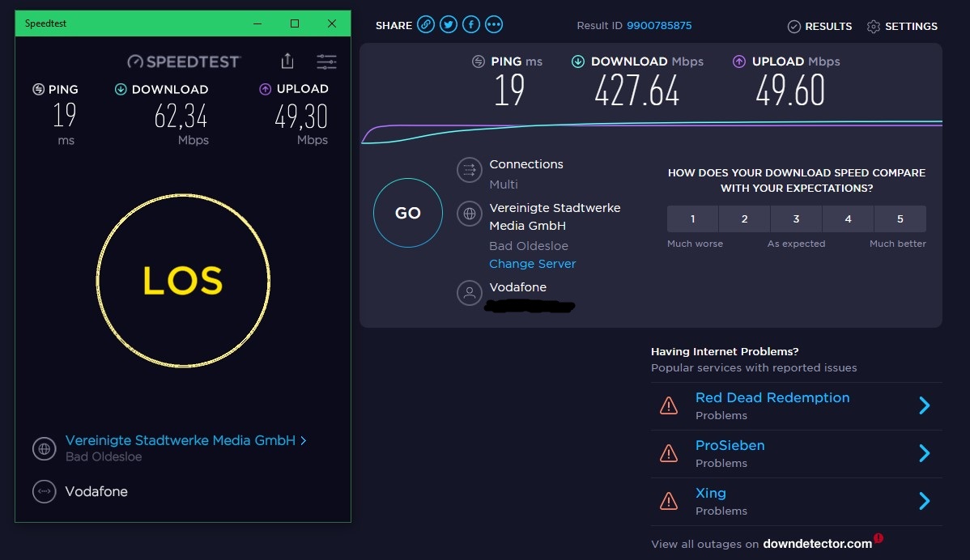Viewport: 970px width, 560px height.
Task: Click download value 62,34 in app
Action: (x=181, y=117)
